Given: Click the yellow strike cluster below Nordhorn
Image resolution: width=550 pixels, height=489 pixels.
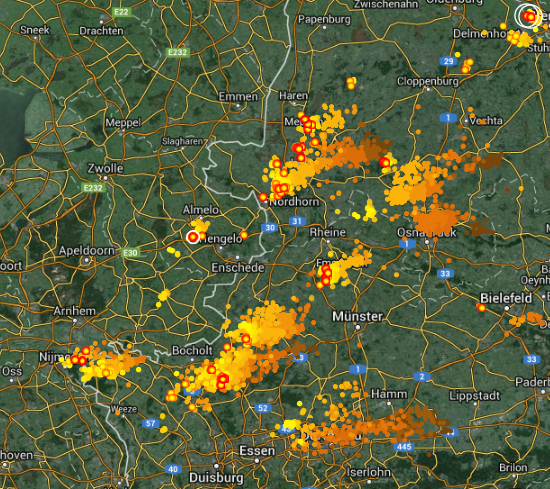Looking at the screenshot, I should pyautogui.click(x=370, y=210).
